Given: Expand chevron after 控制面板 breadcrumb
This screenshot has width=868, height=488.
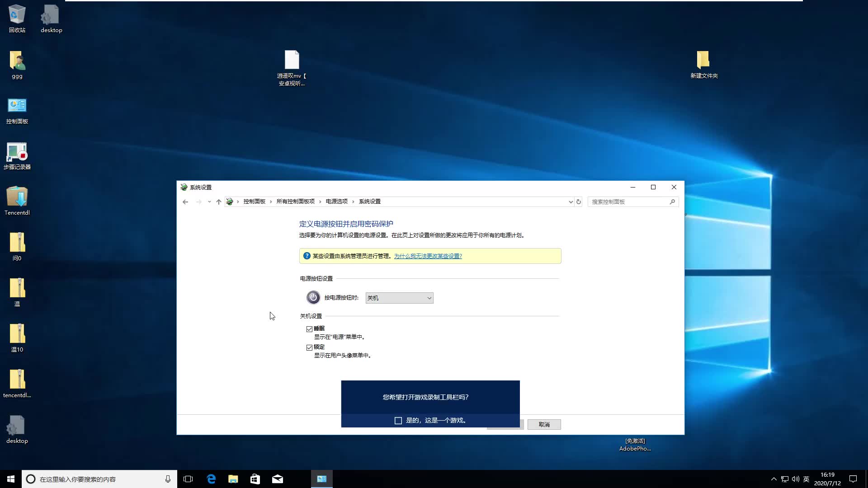Looking at the screenshot, I should pos(271,202).
